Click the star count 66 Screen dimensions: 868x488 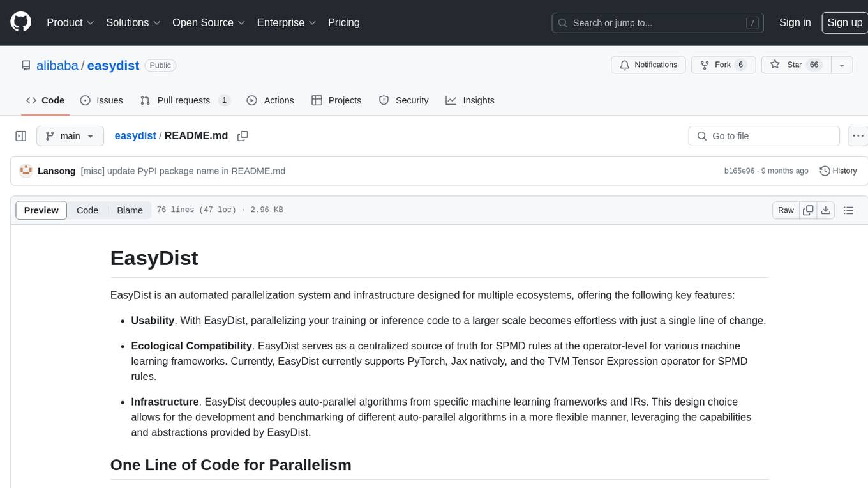pyautogui.click(x=814, y=65)
